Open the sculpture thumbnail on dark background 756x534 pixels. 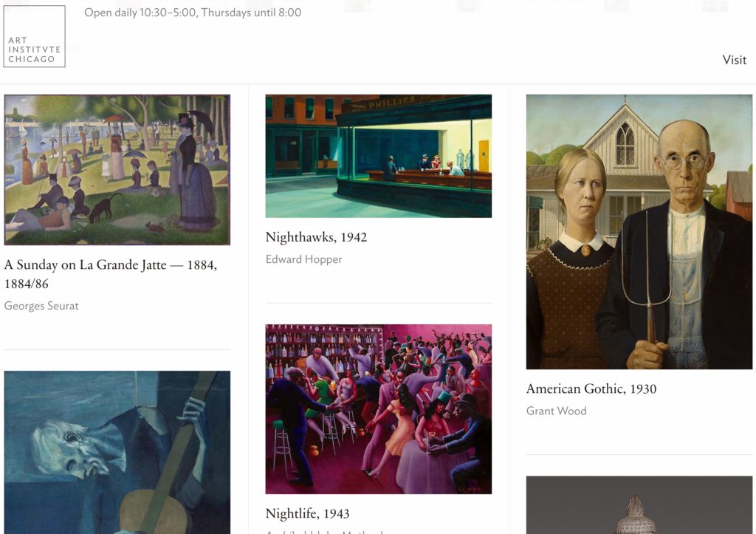(x=639, y=505)
